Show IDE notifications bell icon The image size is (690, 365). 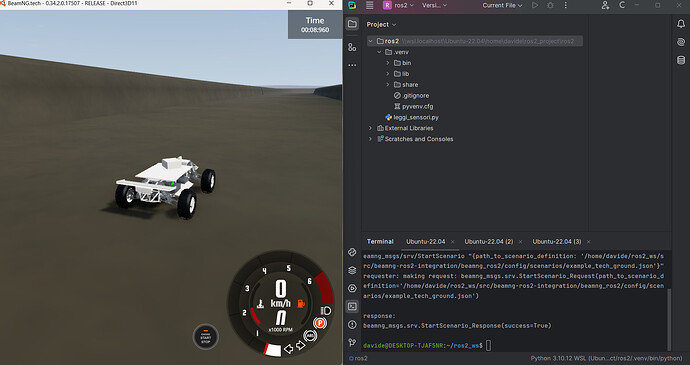pyautogui.click(x=681, y=24)
